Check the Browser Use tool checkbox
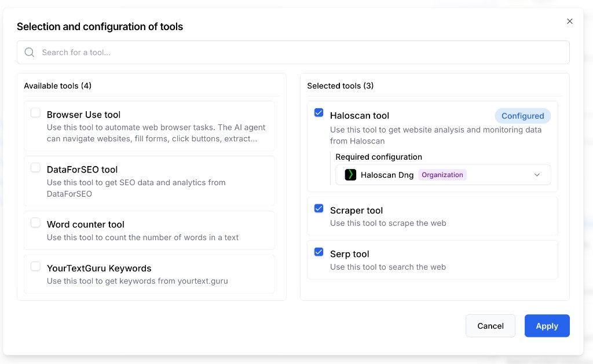 tap(35, 113)
